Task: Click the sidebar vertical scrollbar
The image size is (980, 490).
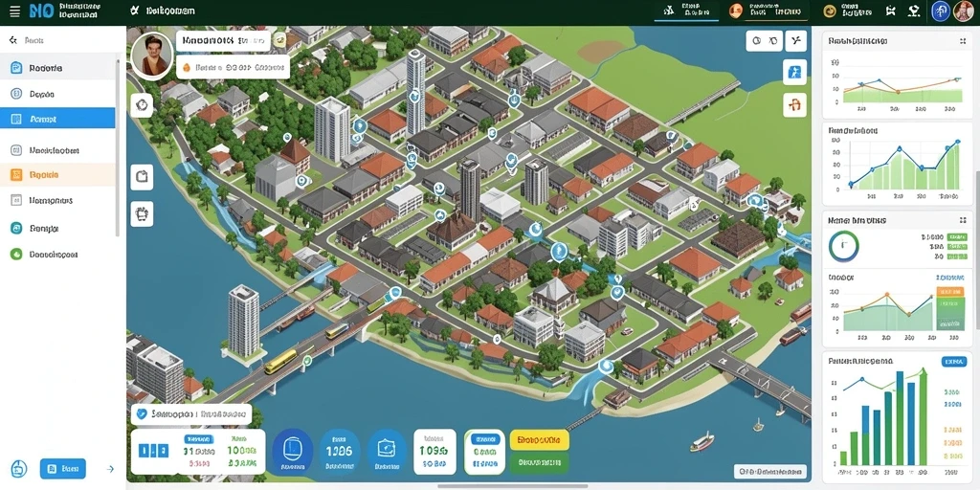Action: pyautogui.click(x=117, y=146)
